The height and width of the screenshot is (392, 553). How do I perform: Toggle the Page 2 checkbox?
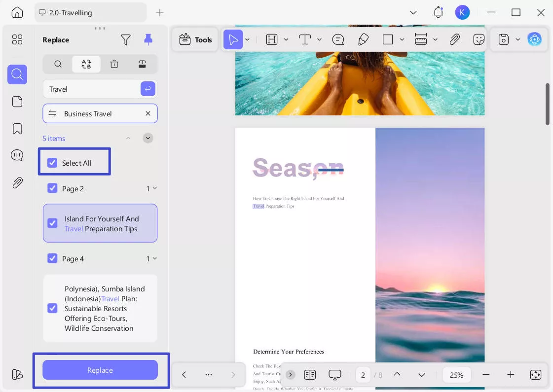(52, 188)
